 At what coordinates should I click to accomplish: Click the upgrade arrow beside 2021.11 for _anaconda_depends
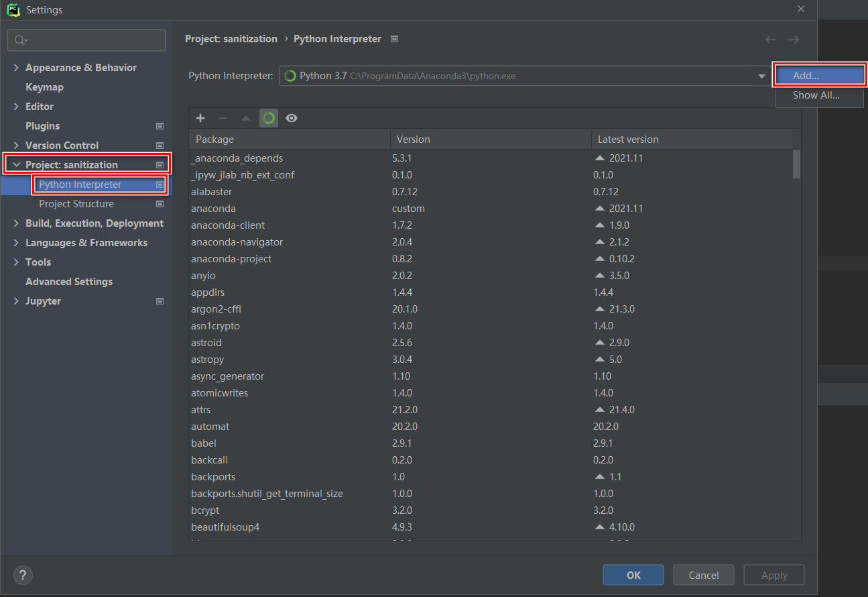600,158
